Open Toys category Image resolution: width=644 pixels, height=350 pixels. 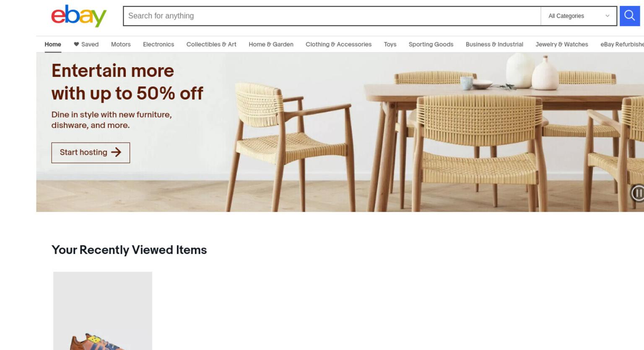(390, 44)
